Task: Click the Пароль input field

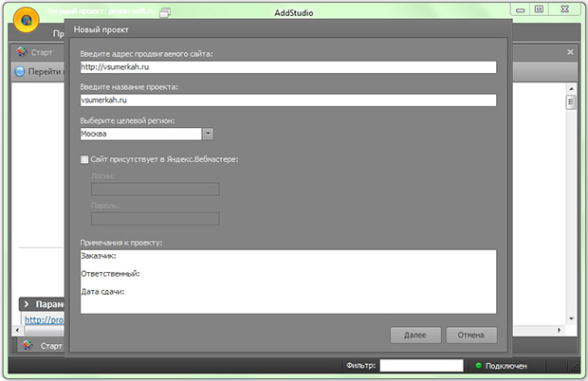Action: tap(156, 218)
